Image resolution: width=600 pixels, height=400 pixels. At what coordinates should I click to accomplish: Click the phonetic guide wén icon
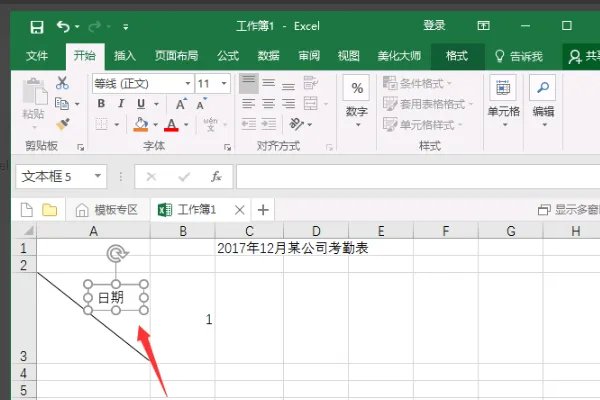[210, 124]
